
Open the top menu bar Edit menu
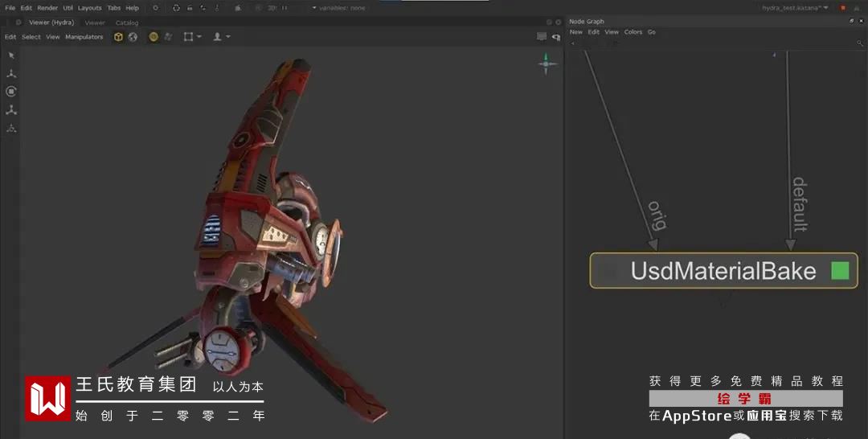click(x=27, y=8)
